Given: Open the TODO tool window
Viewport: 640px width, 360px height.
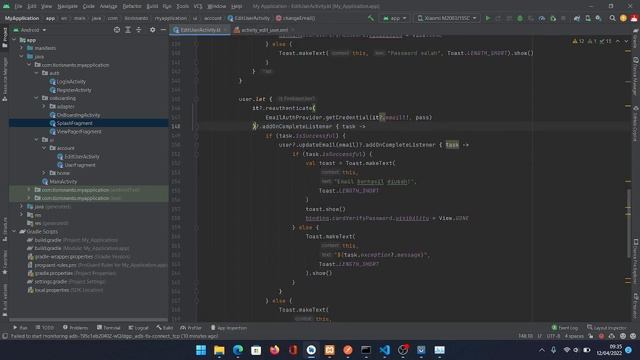Looking at the screenshot, I should 45,328.
